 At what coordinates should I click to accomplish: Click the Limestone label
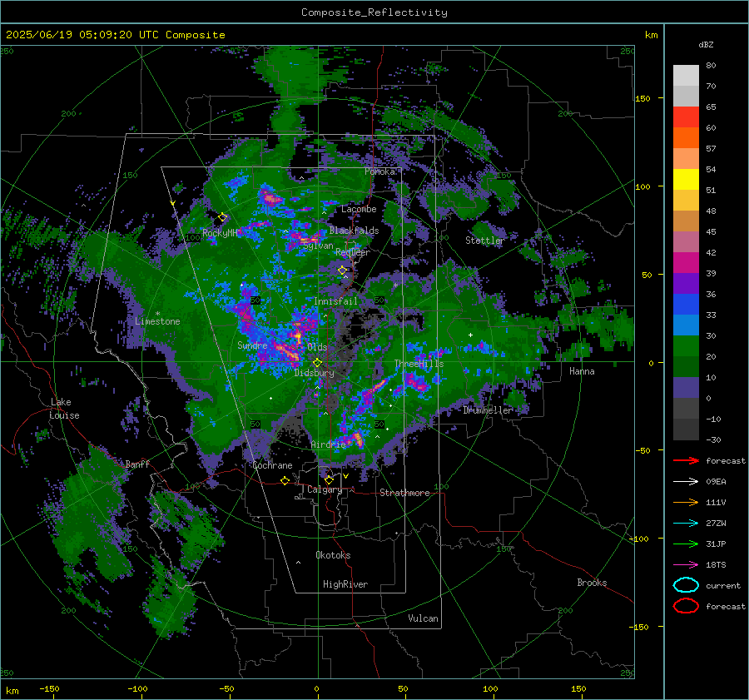point(157,321)
